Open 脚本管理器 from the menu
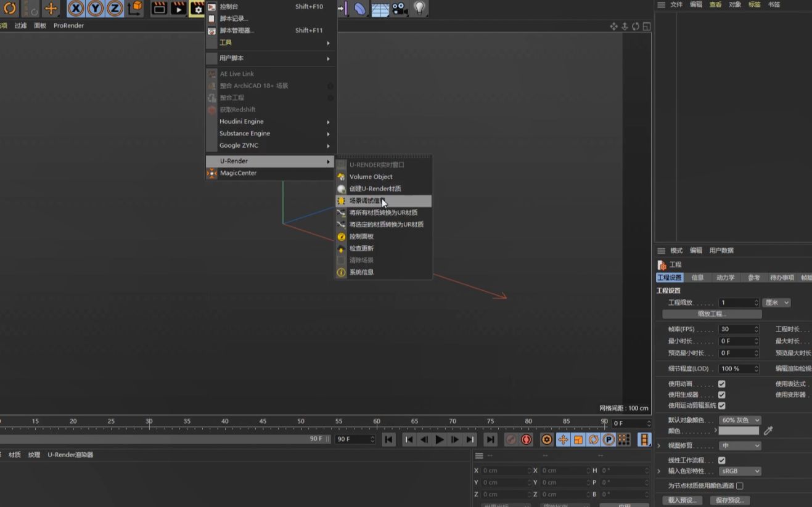Screen dimensions: 812x507 (x=236, y=30)
